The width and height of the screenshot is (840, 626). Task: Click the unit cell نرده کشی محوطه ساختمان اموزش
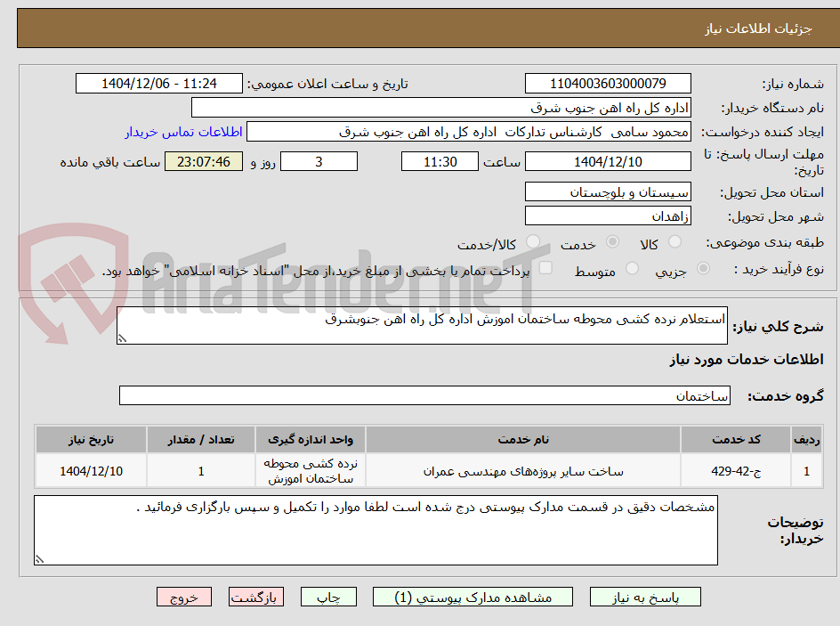[x=311, y=470]
